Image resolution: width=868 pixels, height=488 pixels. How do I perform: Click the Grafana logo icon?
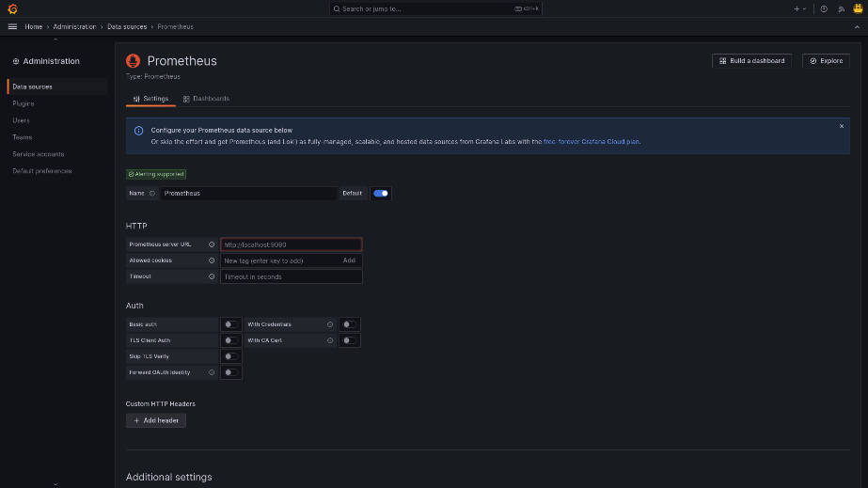12,8
